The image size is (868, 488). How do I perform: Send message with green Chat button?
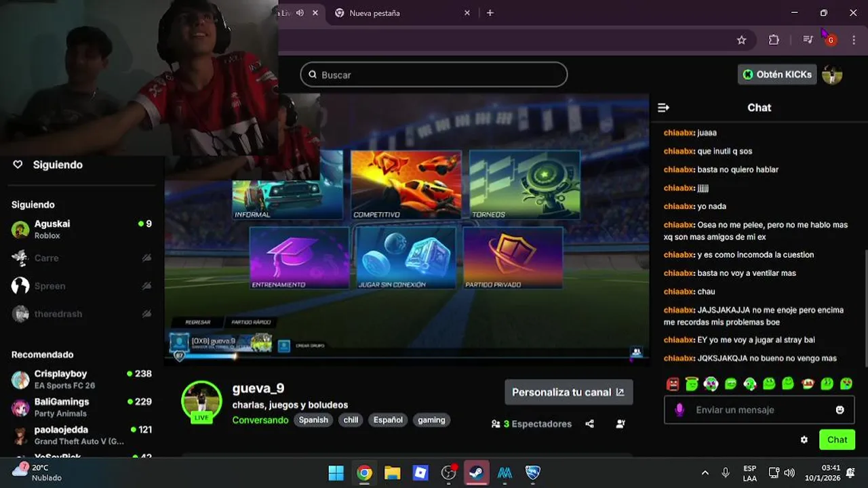837,440
